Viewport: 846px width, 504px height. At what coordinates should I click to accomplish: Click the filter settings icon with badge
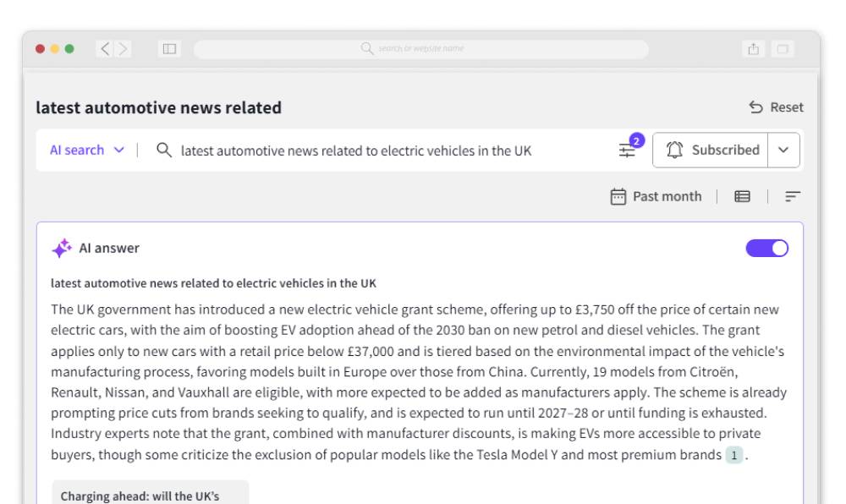coord(627,151)
